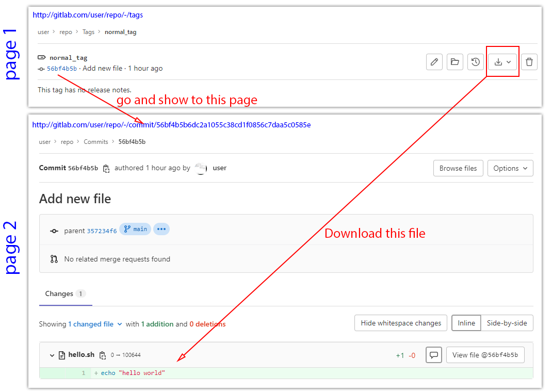Open the browse files folder icon
Image resolution: width=552 pixels, height=392 pixels.
(x=454, y=62)
